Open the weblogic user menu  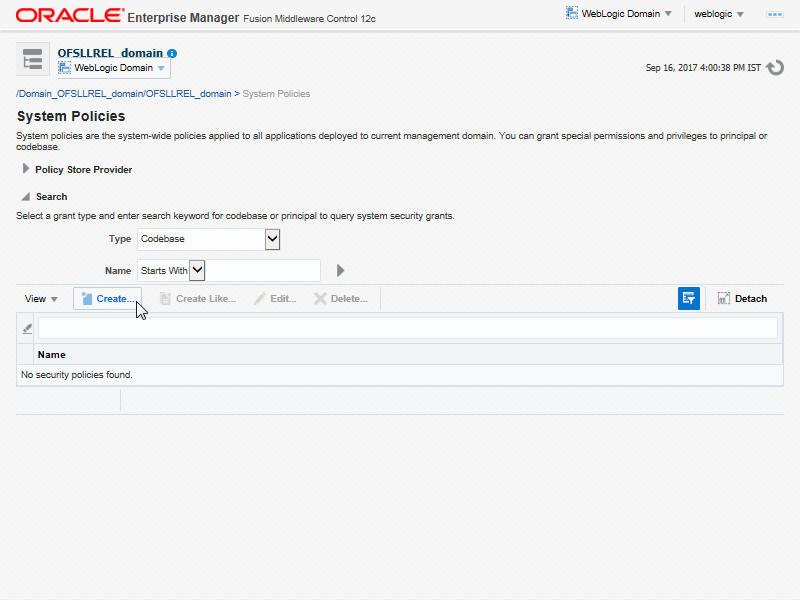(x=718, y=14)
